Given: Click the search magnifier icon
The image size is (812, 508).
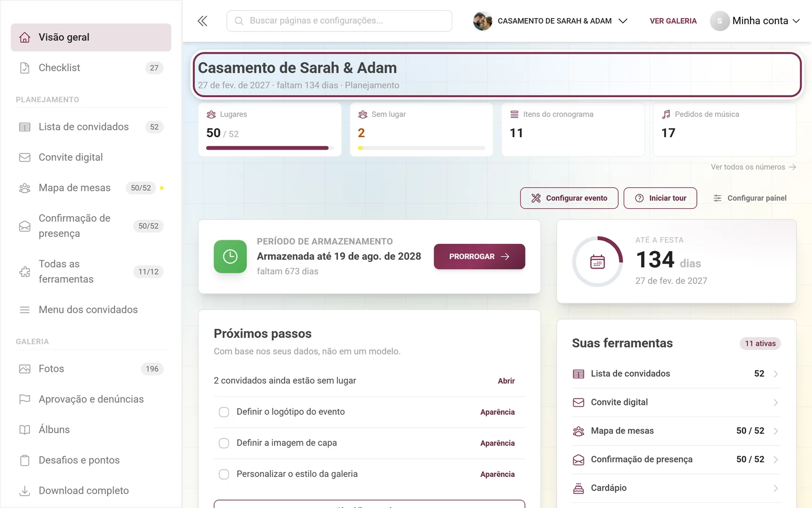Looking at the screenshot, I should click(239, 21).
